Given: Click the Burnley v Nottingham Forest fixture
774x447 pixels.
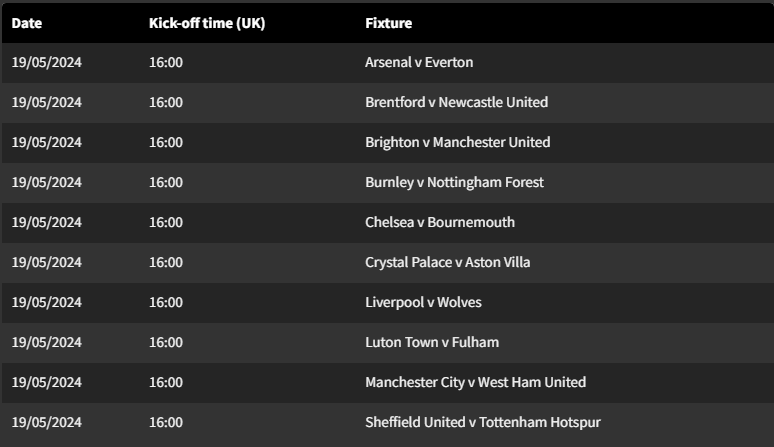Looking at the screenshot, I should (x=454, y=182).
